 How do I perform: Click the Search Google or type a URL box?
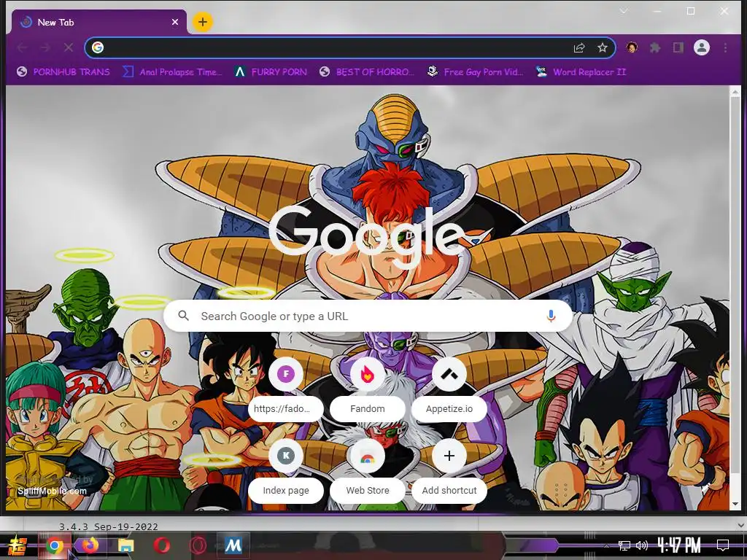pos(368,316)
